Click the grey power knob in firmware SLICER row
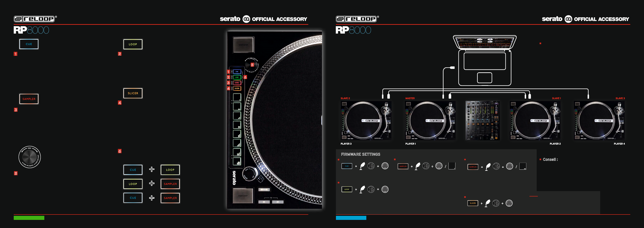Viewport: 644px width, 228px height. point(509,203)
